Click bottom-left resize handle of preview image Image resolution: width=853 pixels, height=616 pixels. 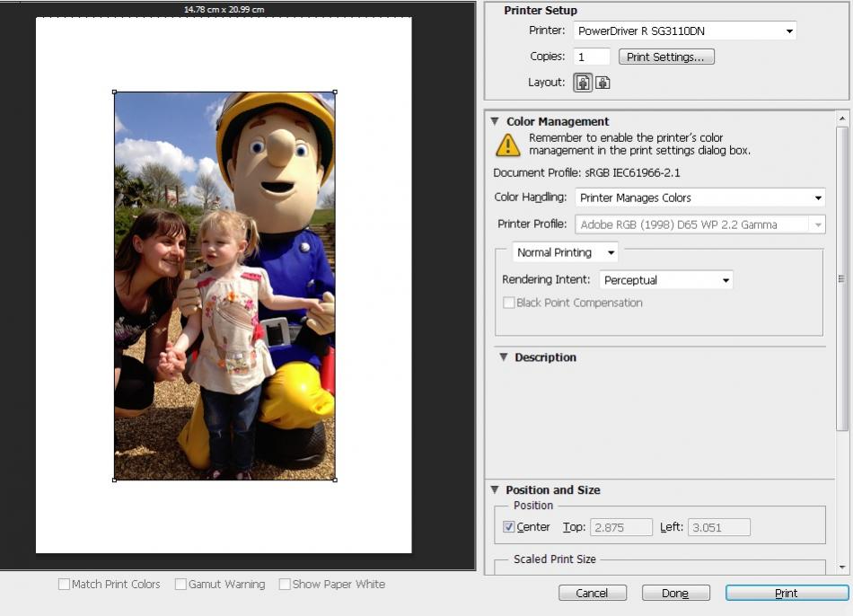tap(114, 480)
